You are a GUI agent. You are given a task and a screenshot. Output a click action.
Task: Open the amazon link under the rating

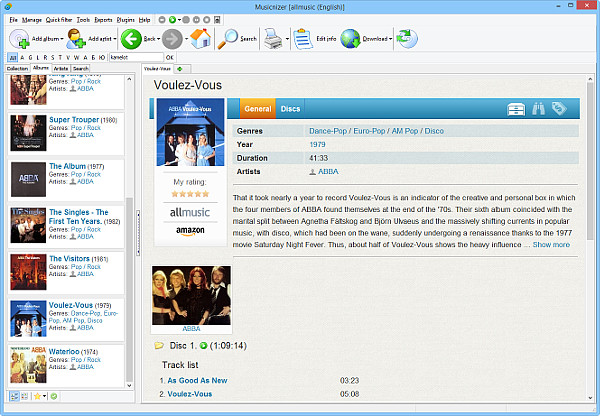point(190,231)
